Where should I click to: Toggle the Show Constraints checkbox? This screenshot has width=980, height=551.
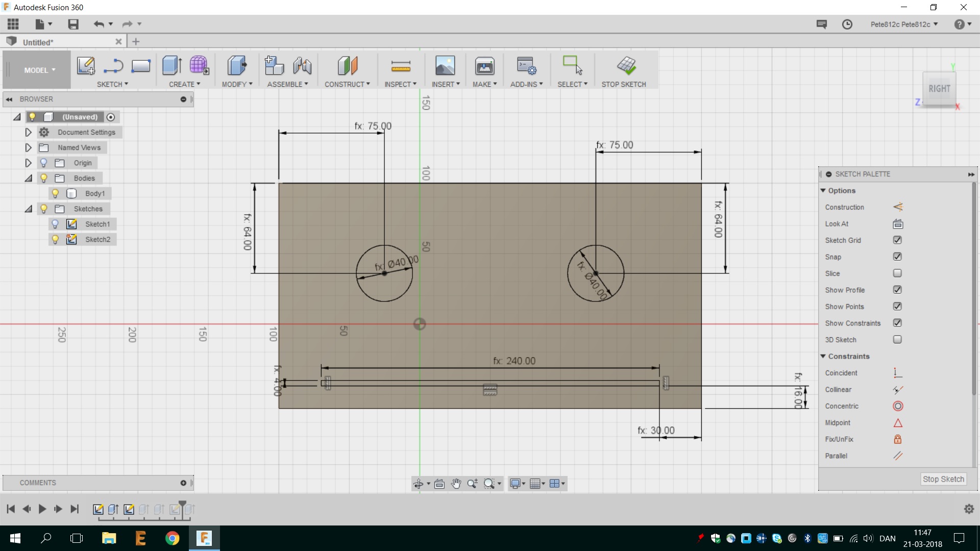tap(897, 323)
